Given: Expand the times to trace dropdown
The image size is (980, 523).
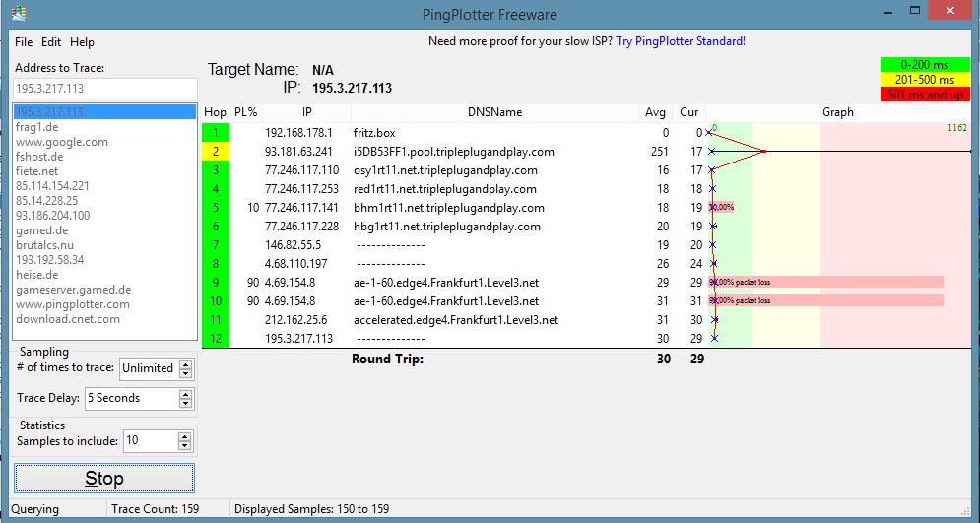Looking at the screenshot, I should (186, 368).
